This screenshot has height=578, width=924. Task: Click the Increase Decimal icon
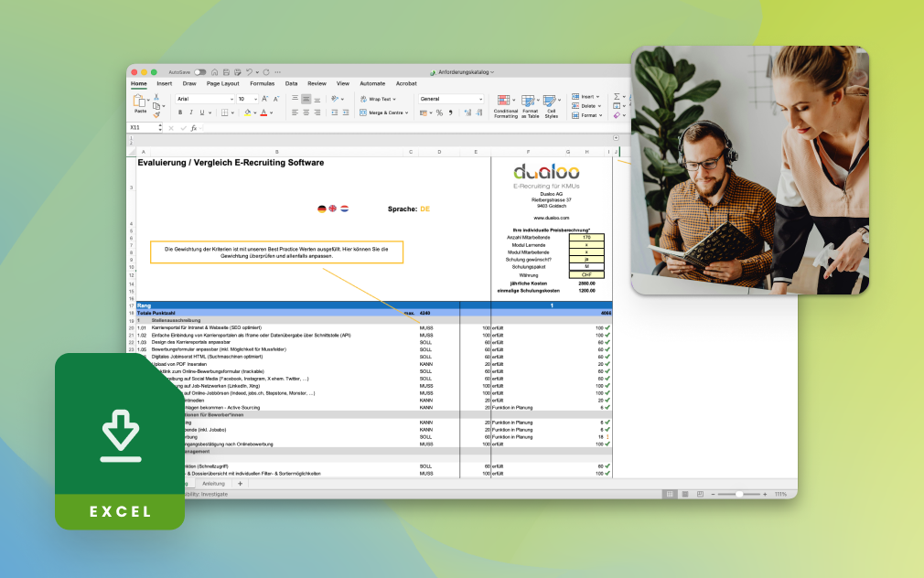pos(467,112)
